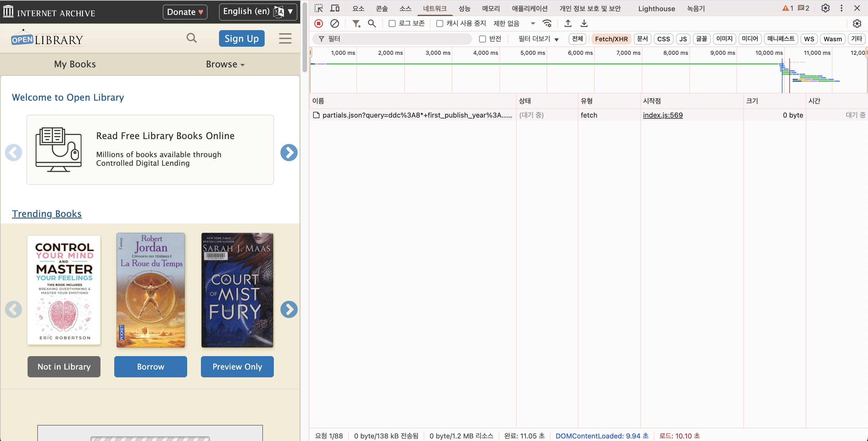Toggle the CSS filter chip
The image size is (868, 441).
(x=663, y=39)
